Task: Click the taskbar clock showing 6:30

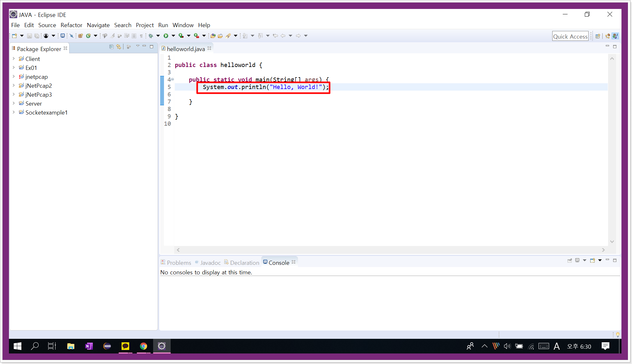Action: click(x=579, y=346)
